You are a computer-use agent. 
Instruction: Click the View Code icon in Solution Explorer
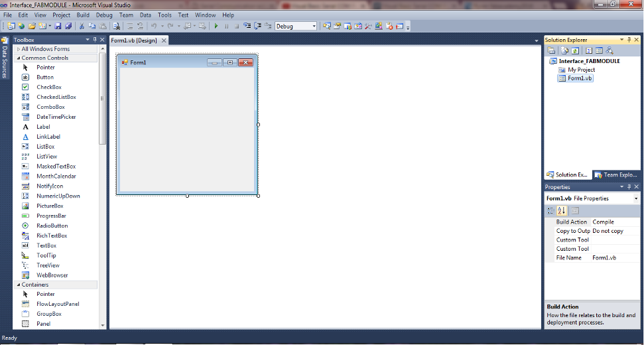589,50
